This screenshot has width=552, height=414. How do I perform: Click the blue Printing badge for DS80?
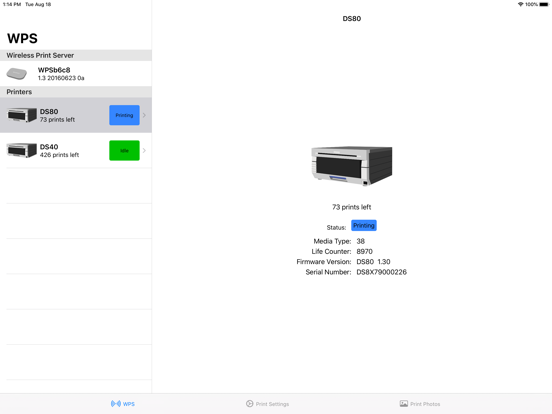124,115
